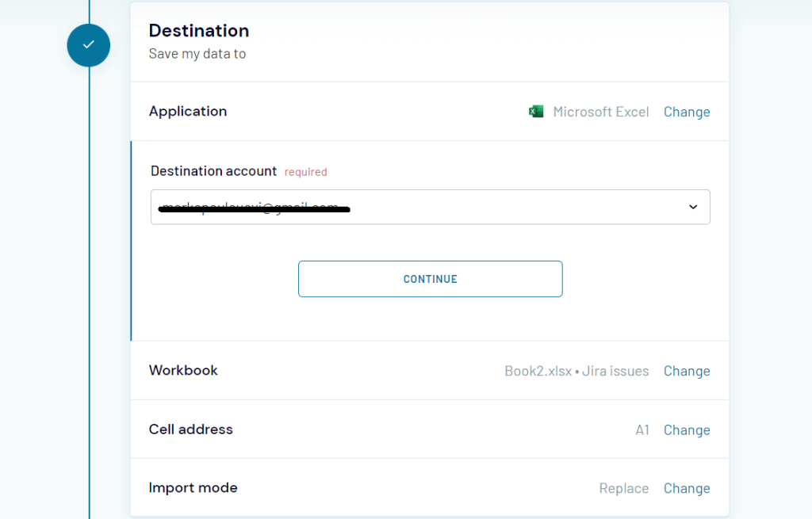This screenshot has width=812, height=519.
Task: Click the teal completed-step checkmark icon
Action: (x=88, y=45)
